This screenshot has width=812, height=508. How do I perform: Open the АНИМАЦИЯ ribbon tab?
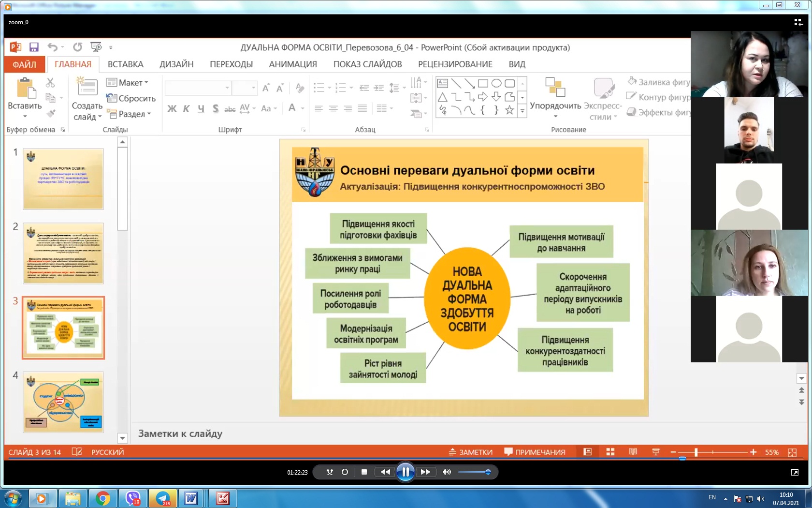pyautogui.click(x=293, y=64)
